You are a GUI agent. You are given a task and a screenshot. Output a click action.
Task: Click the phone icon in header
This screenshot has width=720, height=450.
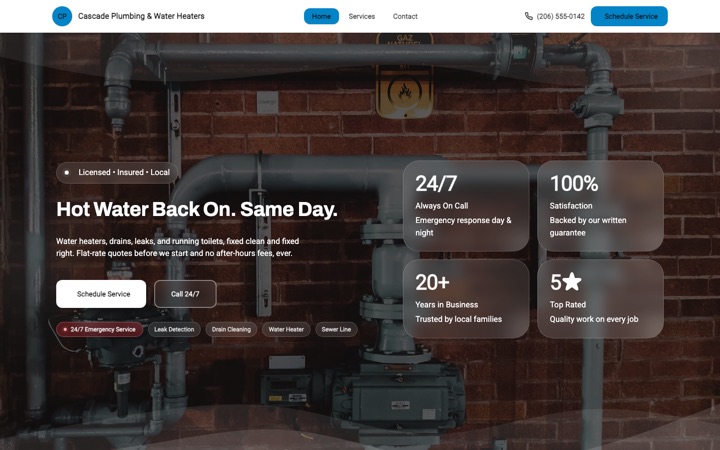tap(529, 16)
